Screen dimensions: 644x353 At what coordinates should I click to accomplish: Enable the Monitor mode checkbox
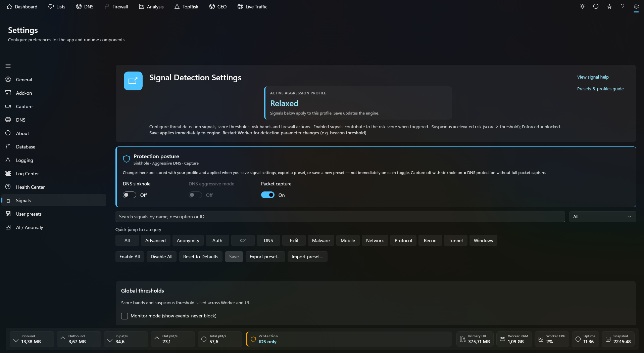[x=125, y=316]
